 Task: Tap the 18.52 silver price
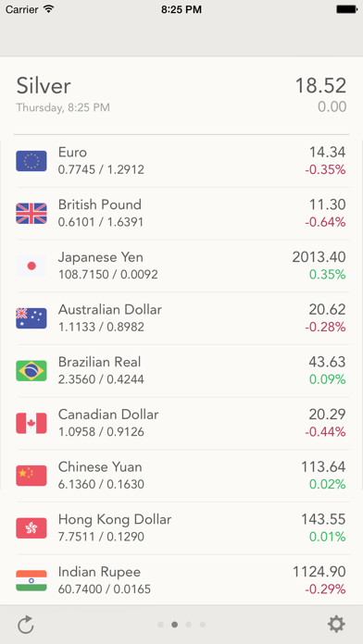tap(320, 86)
